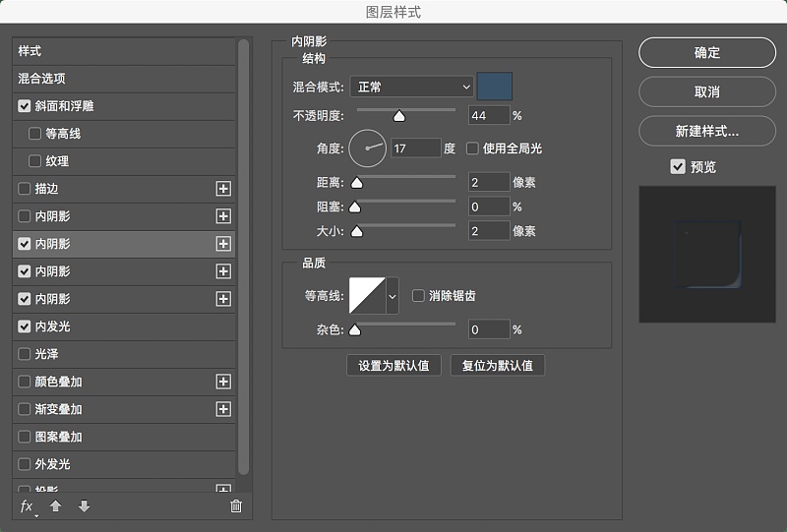Click the 新建样式... button

[x=707, y=132]
